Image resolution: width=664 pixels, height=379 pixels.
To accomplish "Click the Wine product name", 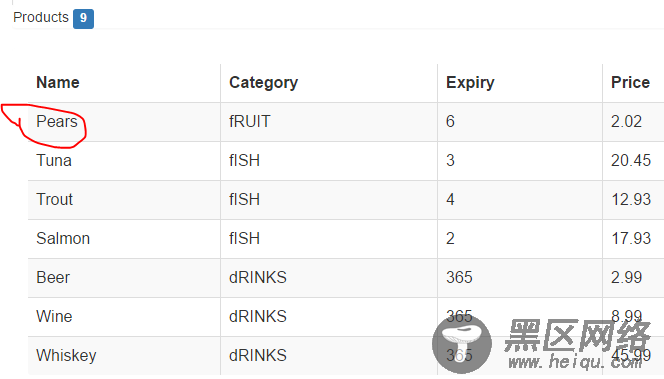I will (54, 316).
